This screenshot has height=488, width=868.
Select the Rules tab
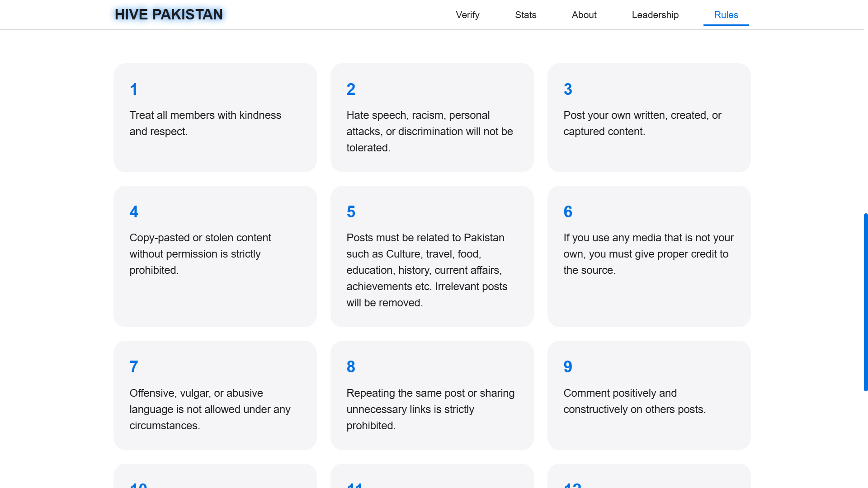(726, 15)
